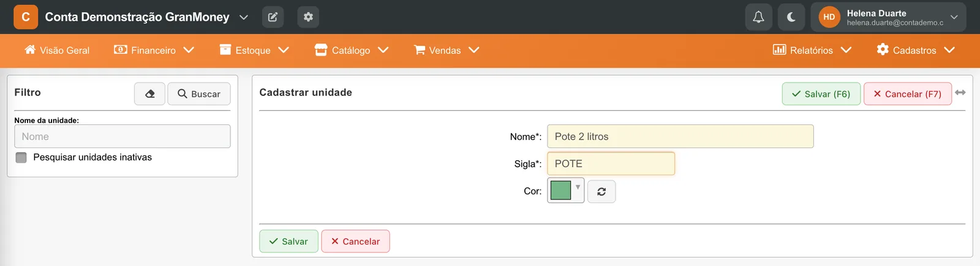Expand Helena Duarte user menu chevron

[x=954, y=17]
